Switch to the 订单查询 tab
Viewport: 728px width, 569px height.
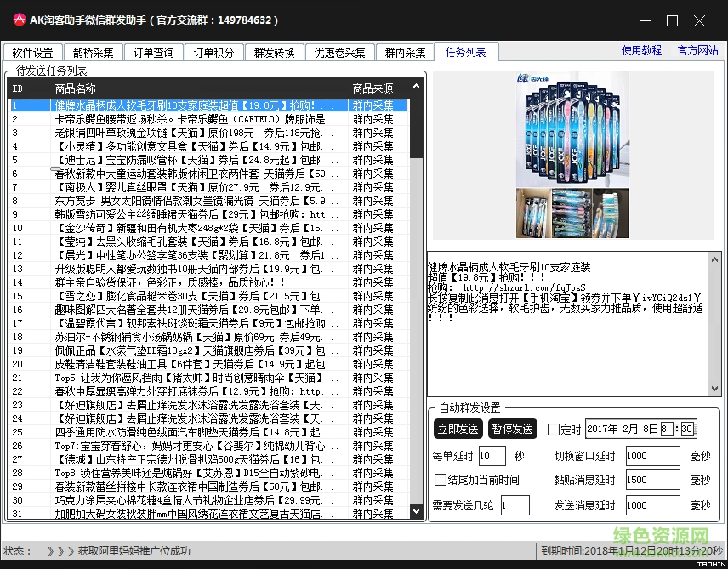click(x=154, y=51)
